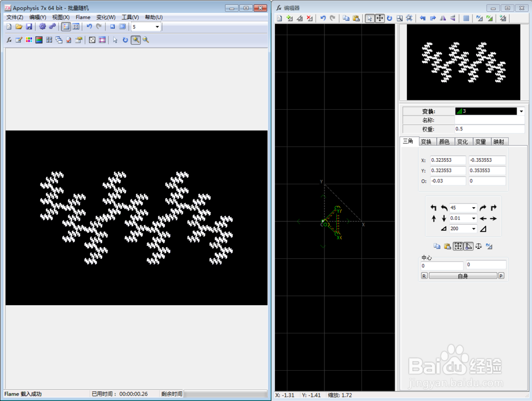Move triangle right with right arrow
Image resolution: width=532 pixels, height=401 pixels.
point(493,219)
